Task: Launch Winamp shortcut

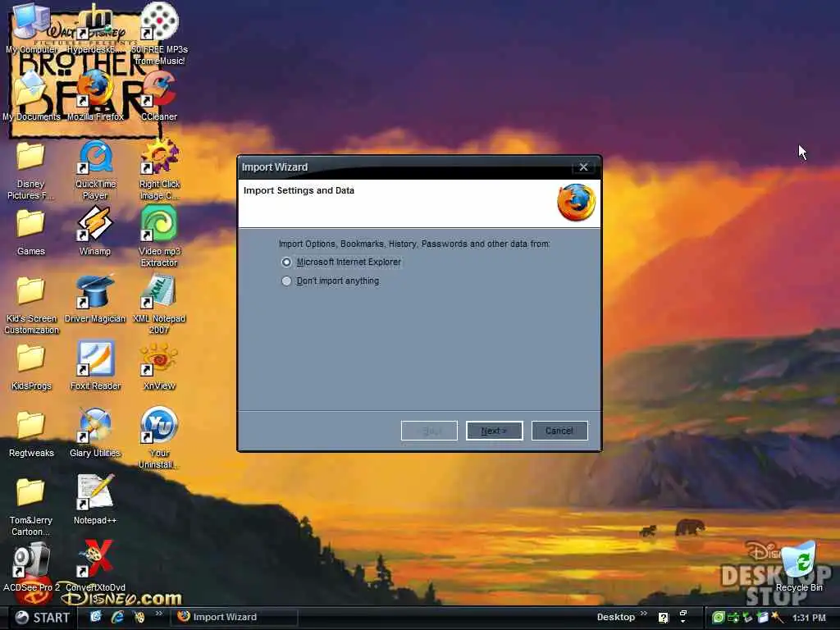Action: 95,231
